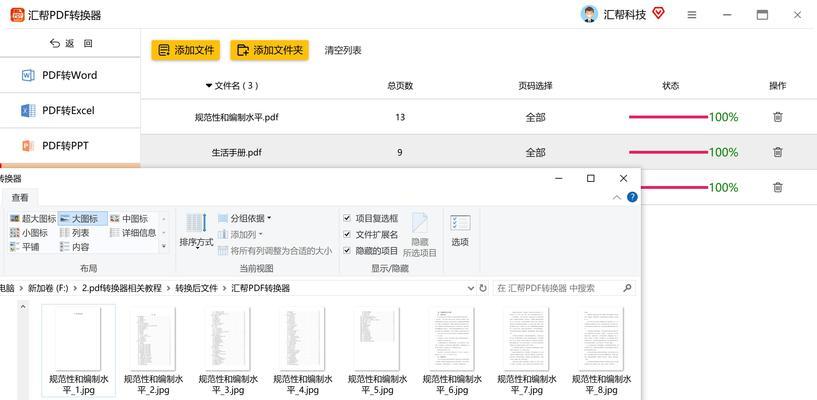Open the hamburger menu in title bar
This screenshot has height=400, width=817.
692,15
